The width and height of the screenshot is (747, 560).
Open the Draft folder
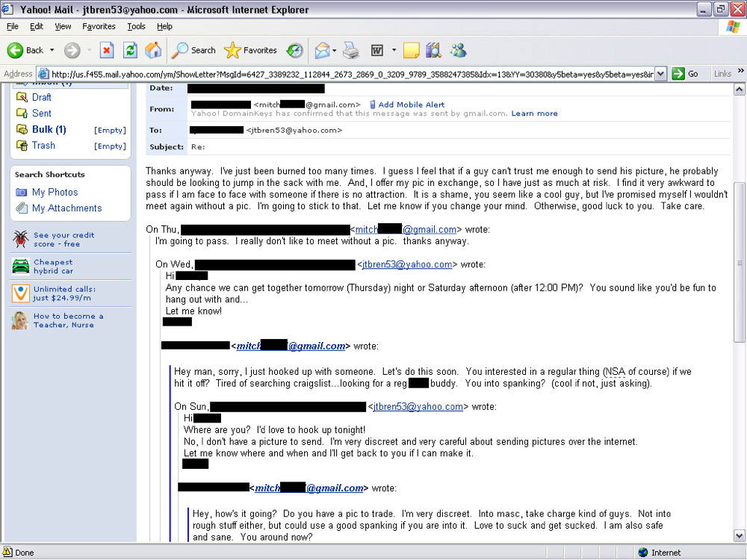pyautogui.click(x=41, y=97)
